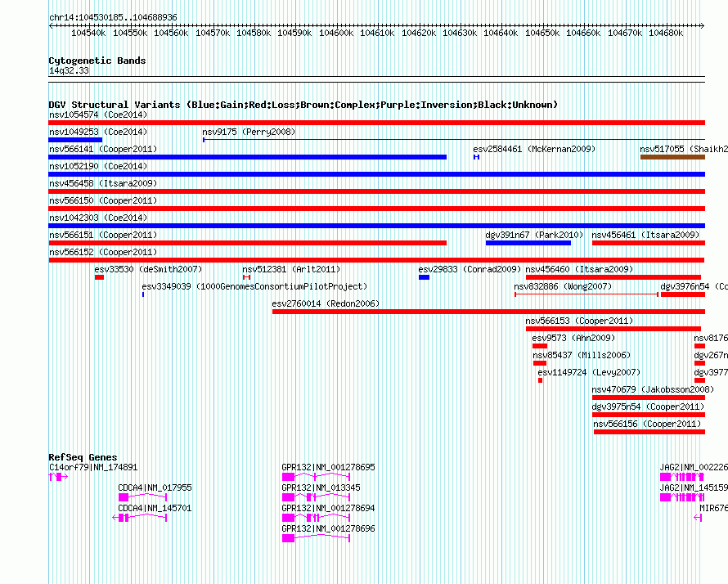Select the dgv3976n54 variant label
The width and height of the screenshot is (728, 584).
tap(694, 286)
